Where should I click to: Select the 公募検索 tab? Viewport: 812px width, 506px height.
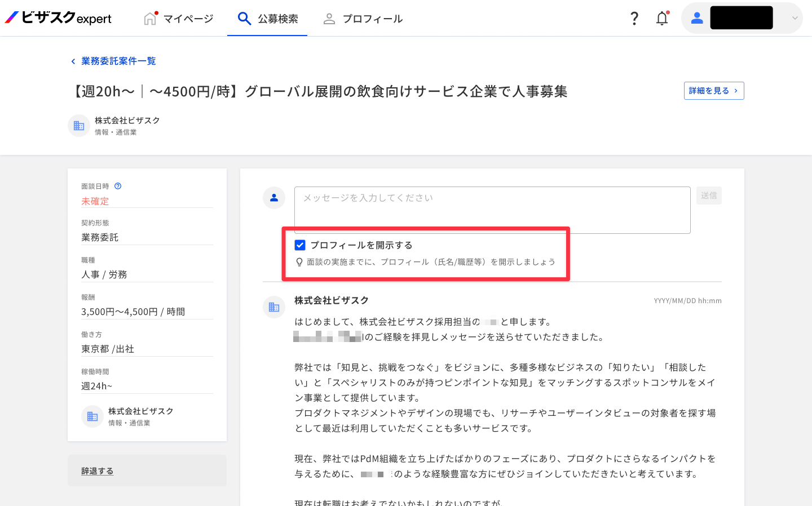pos(267,19)
